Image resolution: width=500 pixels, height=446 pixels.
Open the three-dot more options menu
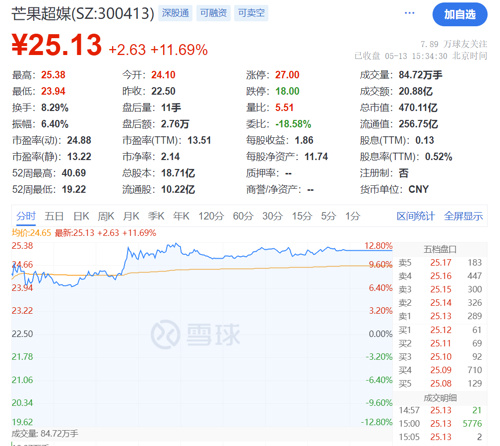pyautogui.click(x=409, y=13)
